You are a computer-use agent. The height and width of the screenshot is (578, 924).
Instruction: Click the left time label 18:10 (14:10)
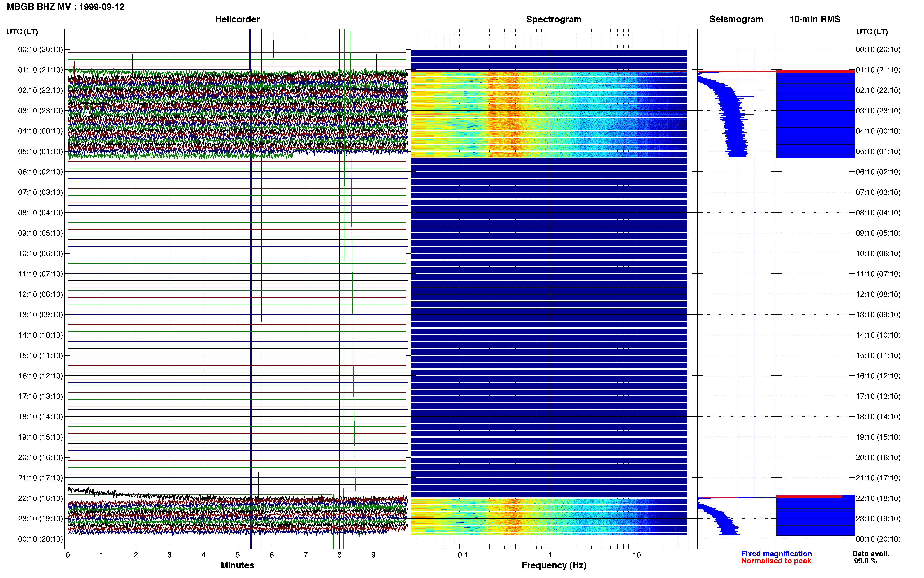click(41, 417)
